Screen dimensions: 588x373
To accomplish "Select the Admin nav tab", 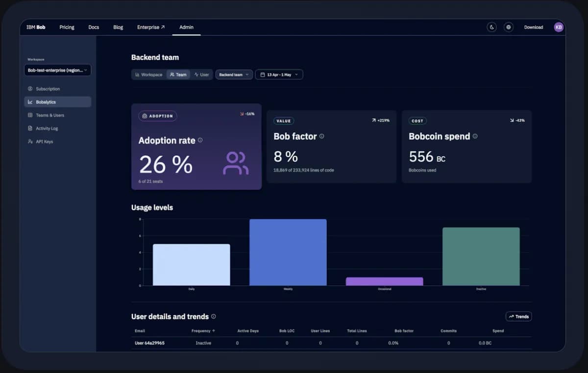I will pyautogui.click(x=186, y=27).
